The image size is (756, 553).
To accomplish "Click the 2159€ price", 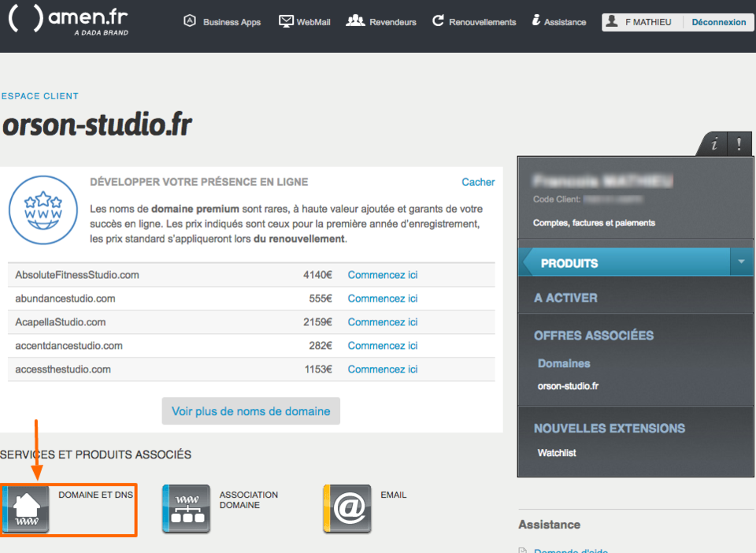I will (x=317, y=322).
